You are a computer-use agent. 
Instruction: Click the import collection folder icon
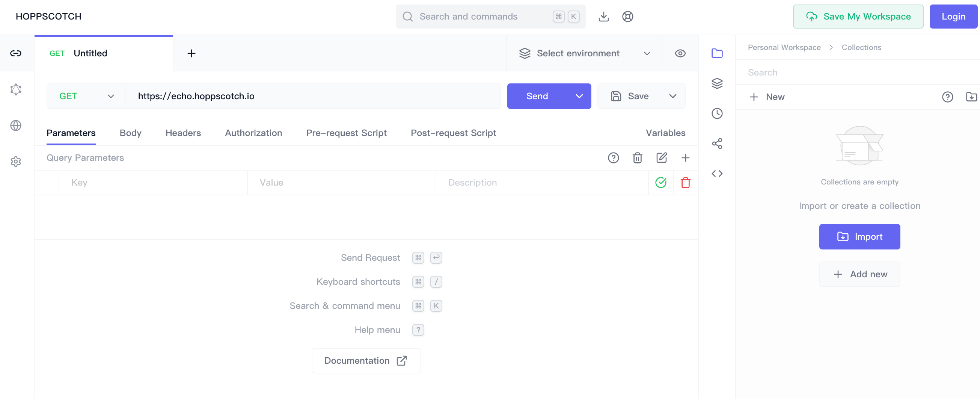tap(971, 97)
